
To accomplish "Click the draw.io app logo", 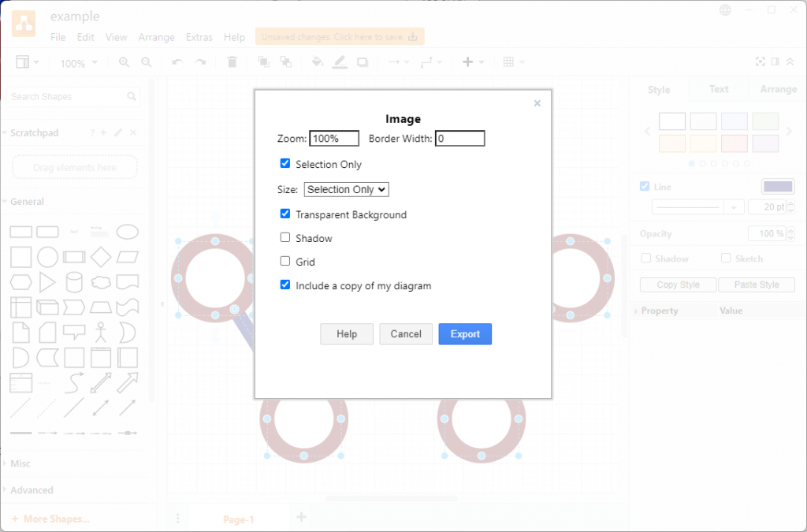I will tap(24, 23).
